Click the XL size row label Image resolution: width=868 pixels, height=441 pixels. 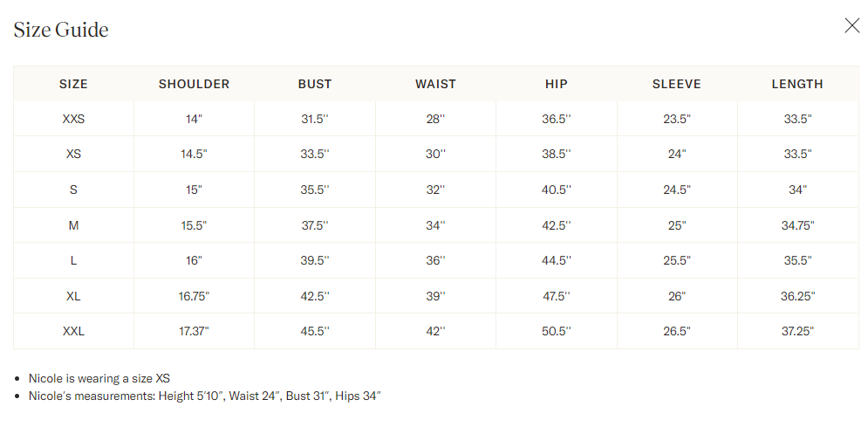click(x=73, y=296)
